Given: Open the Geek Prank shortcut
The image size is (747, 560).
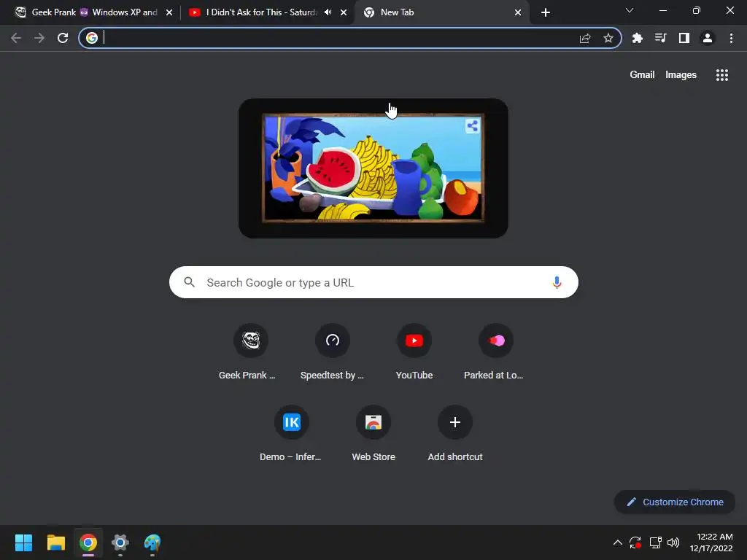Looking at the screenshot, I should (x=251, y=352).
